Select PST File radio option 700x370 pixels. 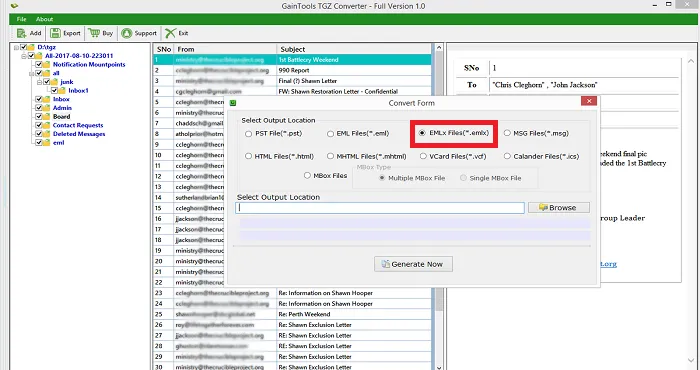(x=248, y=134)
